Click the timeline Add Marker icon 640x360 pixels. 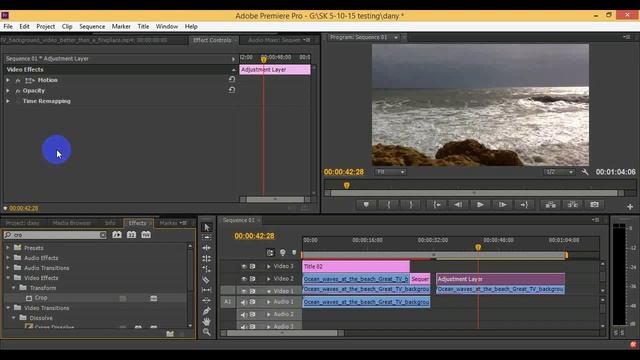point(294,253)
